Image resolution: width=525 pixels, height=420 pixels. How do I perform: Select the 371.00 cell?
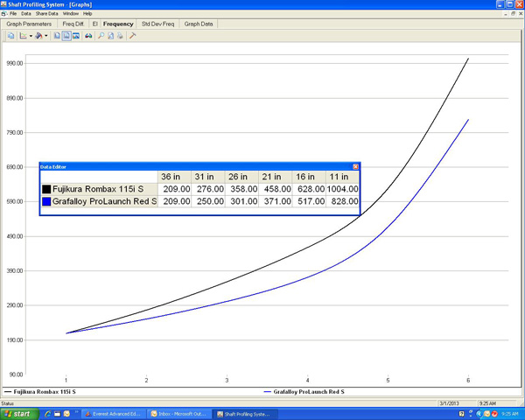pyautogui.click(x=276, y=201)
